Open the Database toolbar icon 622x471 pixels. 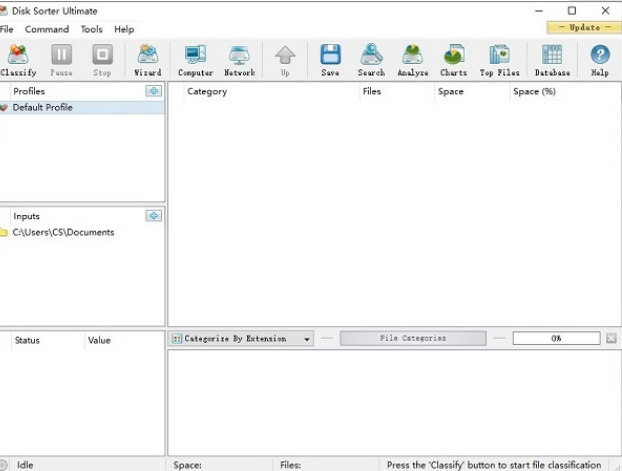[552, 60]
